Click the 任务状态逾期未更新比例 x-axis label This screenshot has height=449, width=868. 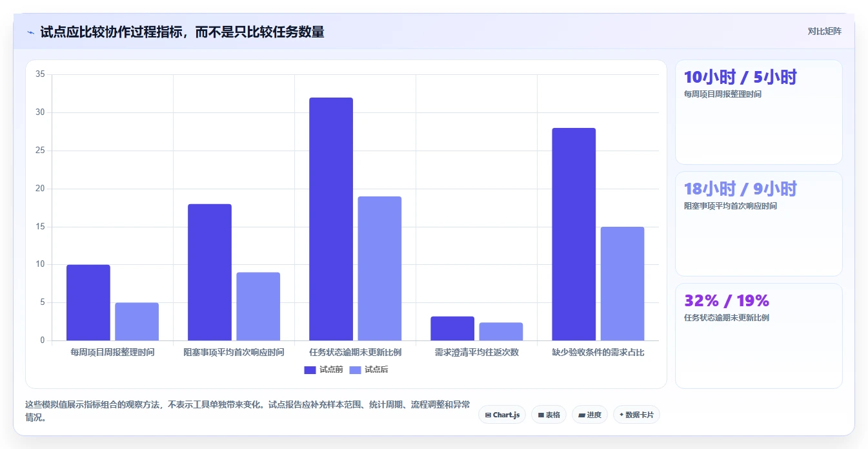[x=355, y=353]
